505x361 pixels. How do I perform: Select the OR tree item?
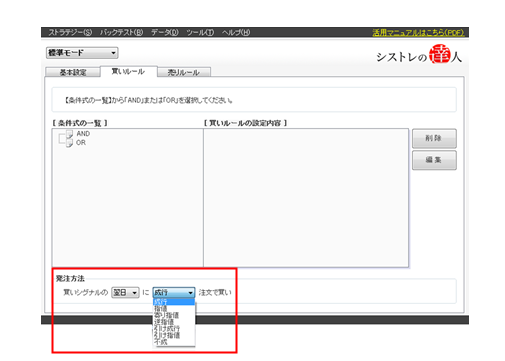81,143
